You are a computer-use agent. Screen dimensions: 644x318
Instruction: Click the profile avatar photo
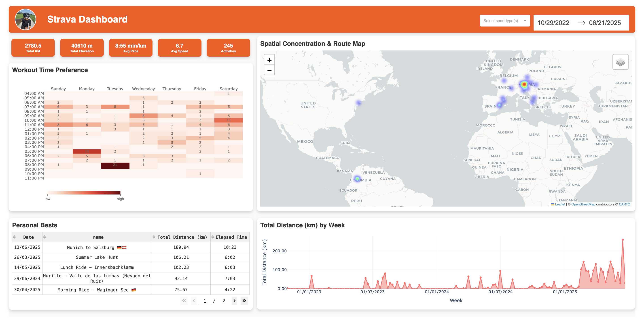coord(25,19)
